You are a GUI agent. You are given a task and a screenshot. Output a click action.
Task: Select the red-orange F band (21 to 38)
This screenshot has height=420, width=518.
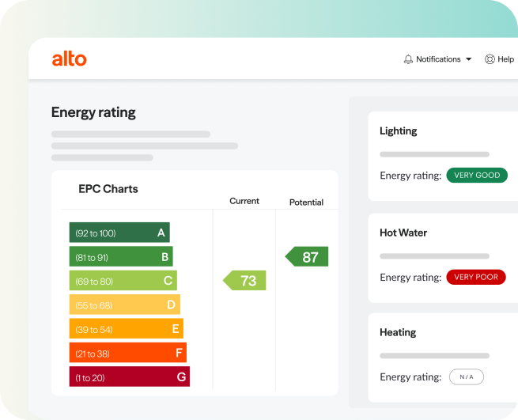[127, 354]
